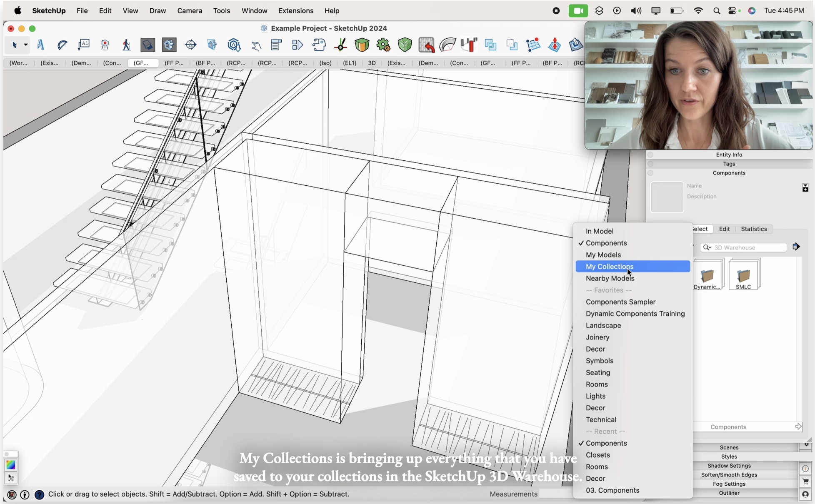Open the Extensions menu

pyautogui.click(x=295, y=11)
